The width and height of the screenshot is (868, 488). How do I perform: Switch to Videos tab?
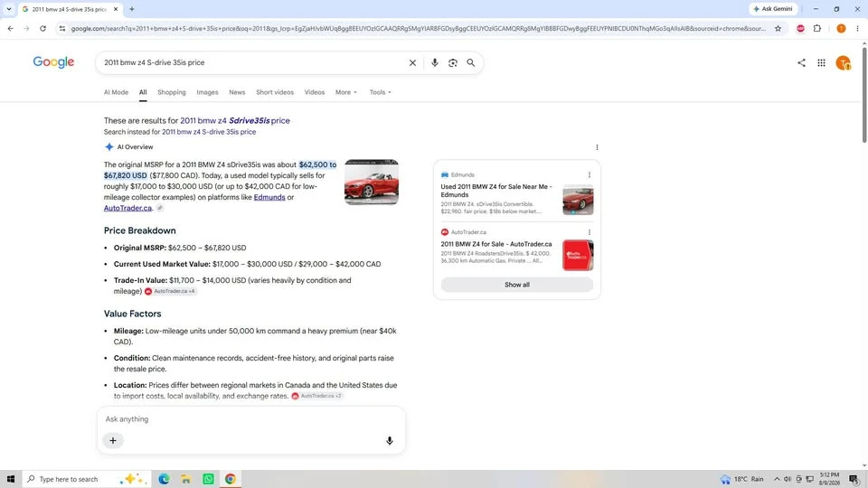click(315, 92)
